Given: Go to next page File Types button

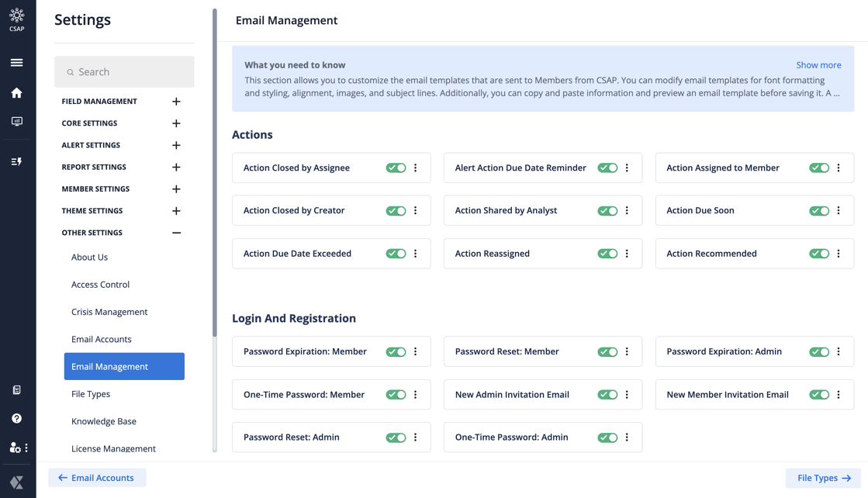Looking at the screenshot, I should coord(823,478).
